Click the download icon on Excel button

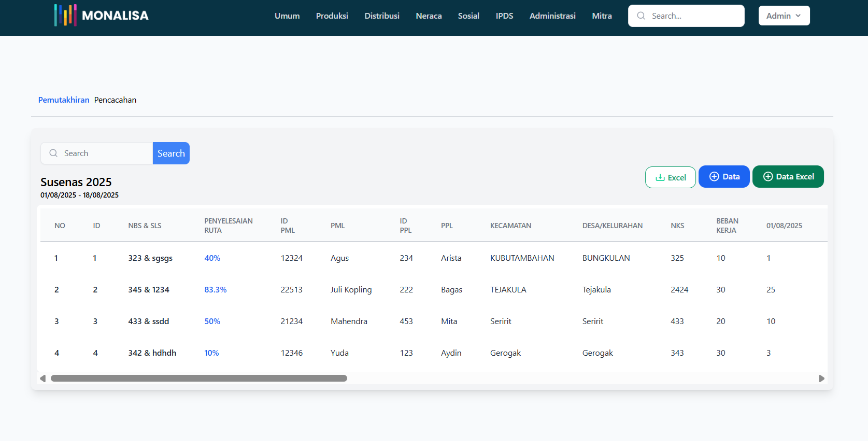tap(660, 177)
